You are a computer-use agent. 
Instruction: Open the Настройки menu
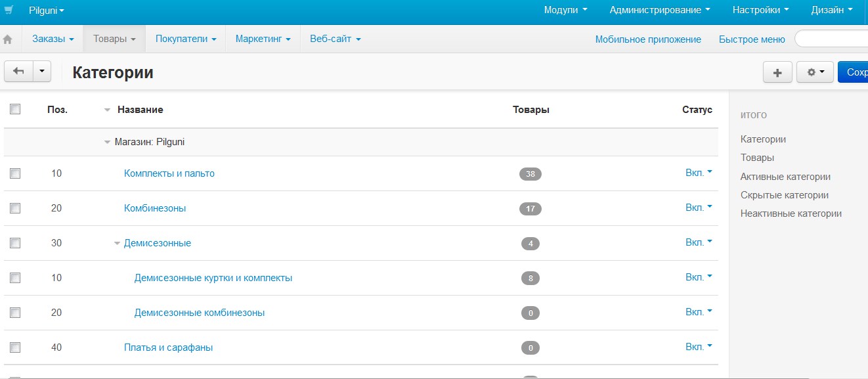coord(760,10)
